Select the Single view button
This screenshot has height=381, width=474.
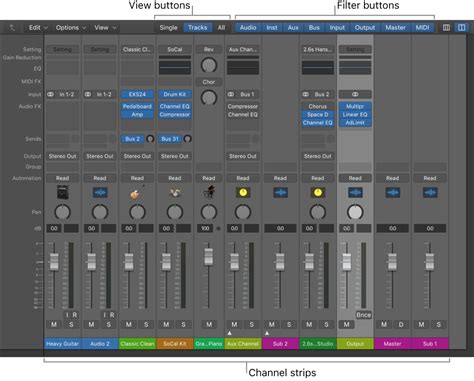[168, 28]
